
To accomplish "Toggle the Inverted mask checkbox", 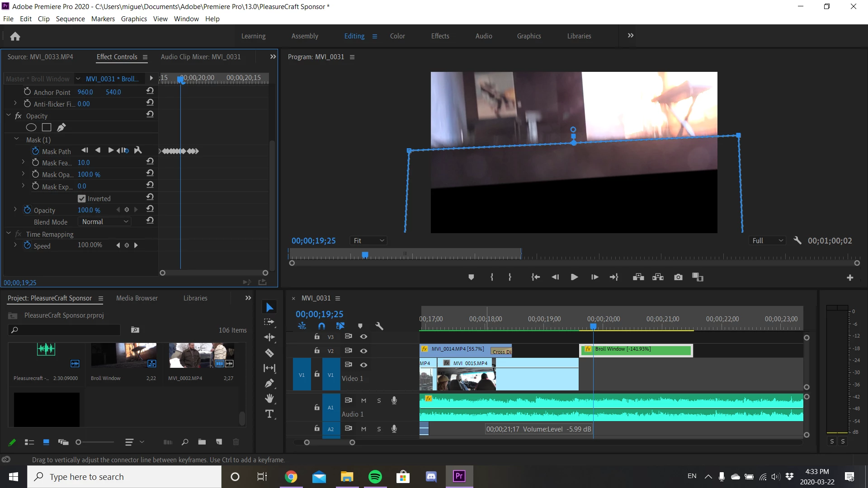I will point(82,198).
